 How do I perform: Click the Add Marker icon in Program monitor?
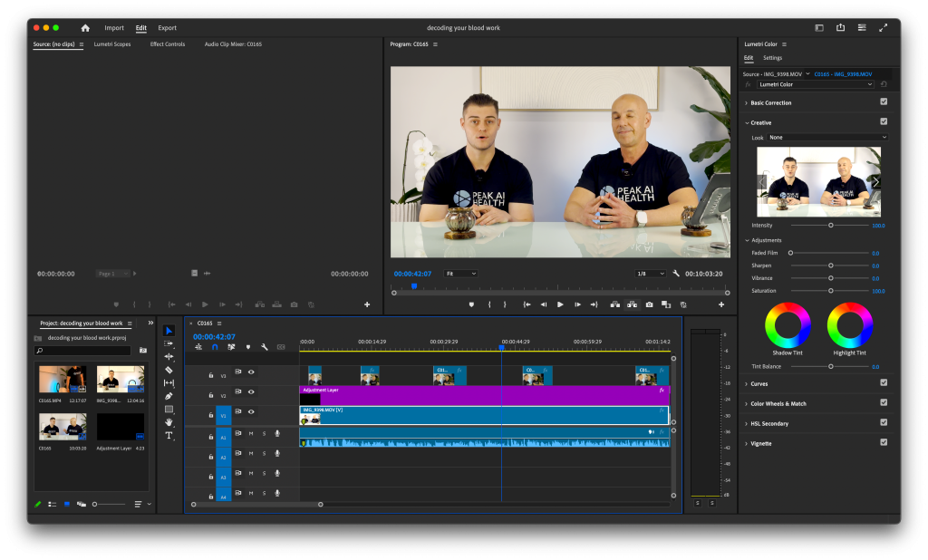(470, 304)
